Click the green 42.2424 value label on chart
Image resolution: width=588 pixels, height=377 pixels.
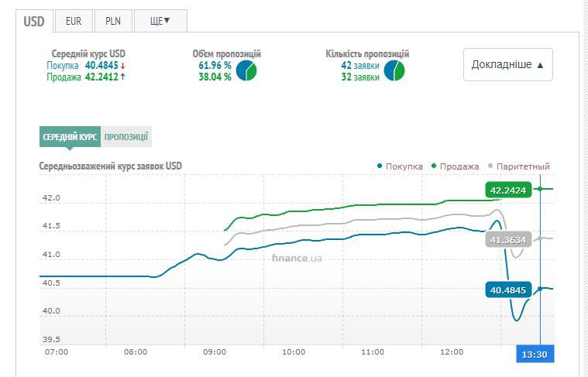(x=507, y=190)
